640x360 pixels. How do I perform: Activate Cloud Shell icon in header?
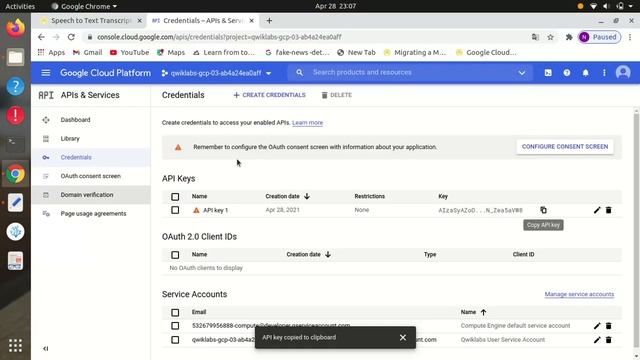coord(548,73)
